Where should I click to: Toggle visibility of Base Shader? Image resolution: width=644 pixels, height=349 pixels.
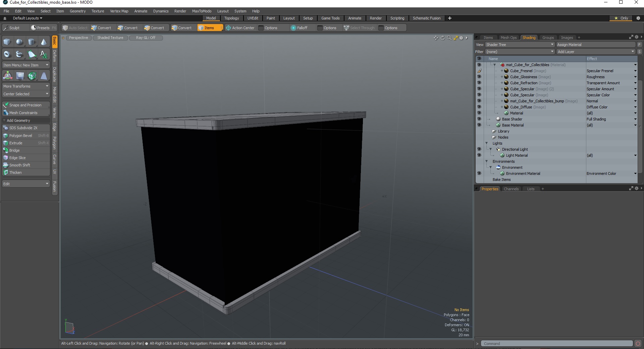coord(479,119)
